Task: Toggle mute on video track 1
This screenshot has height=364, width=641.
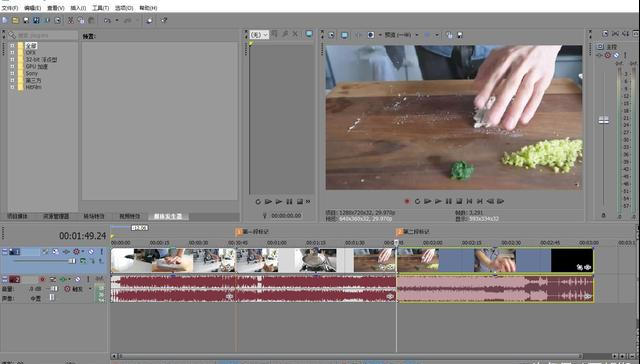Action: point(91,252)
